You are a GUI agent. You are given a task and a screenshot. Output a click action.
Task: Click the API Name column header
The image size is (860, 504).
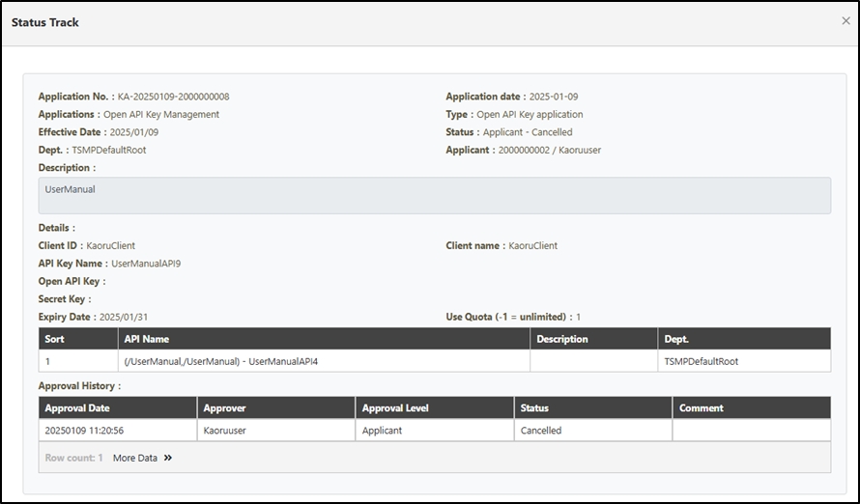(x=147, y=339)
